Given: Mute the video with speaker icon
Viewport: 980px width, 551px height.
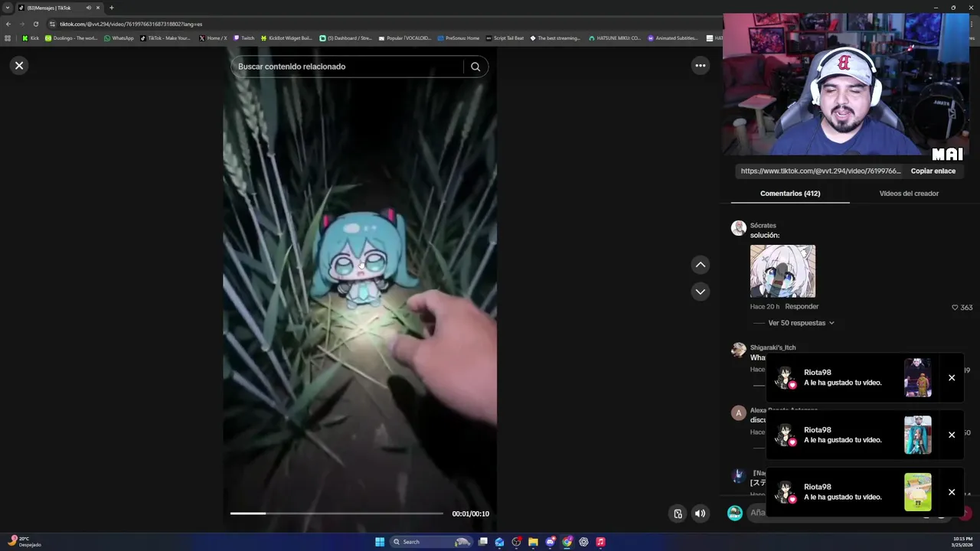Looking at the screenshot, I should [x=700, y=514].
